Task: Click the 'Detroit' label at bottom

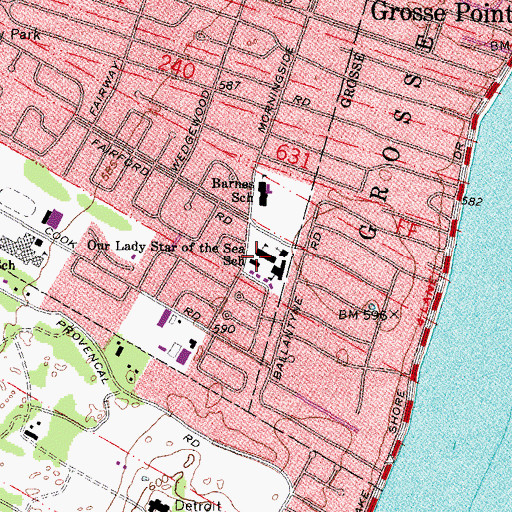Action: point(198,506)
